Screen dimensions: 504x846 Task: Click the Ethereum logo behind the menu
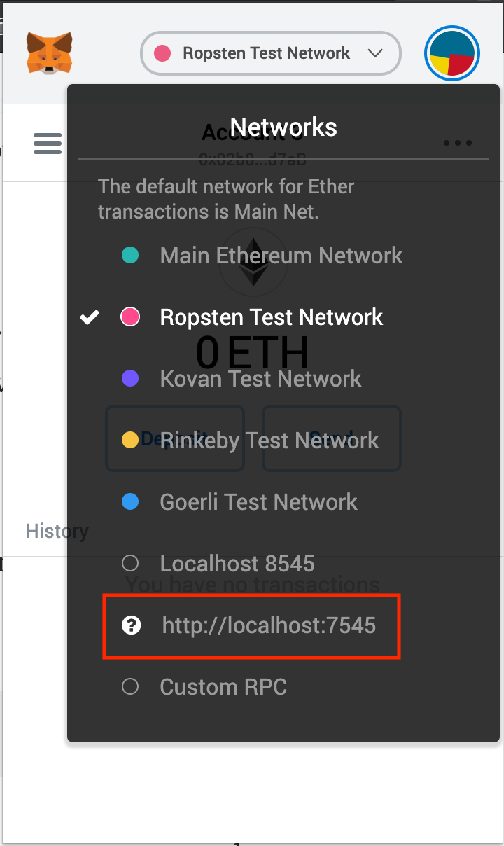coord(253,262)
